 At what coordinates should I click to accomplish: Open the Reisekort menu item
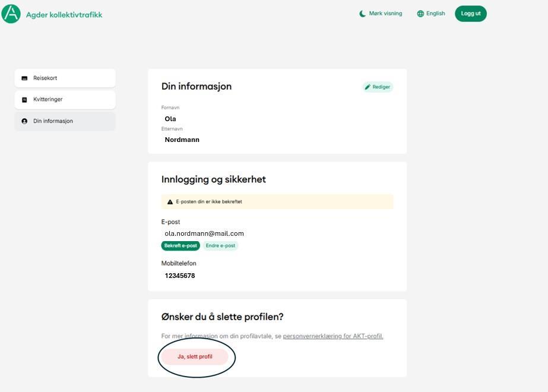pos(65,78)
